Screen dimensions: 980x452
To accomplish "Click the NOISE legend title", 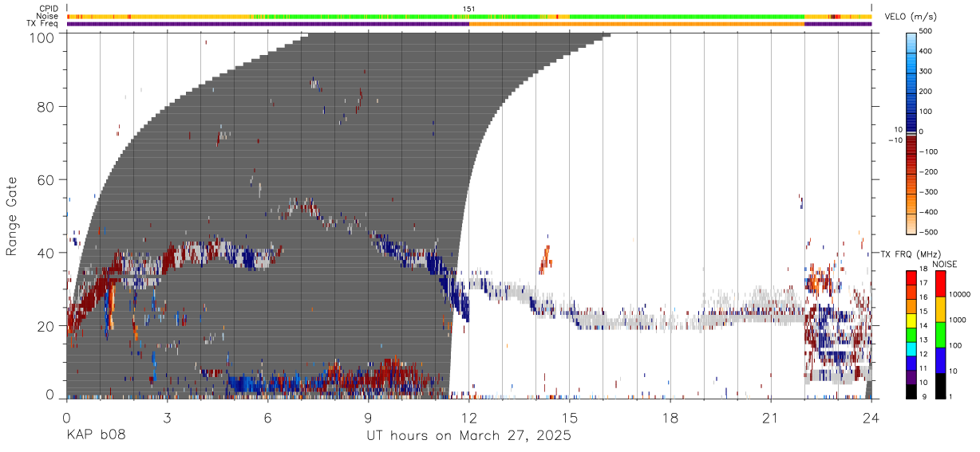I will tap(943, 264).
